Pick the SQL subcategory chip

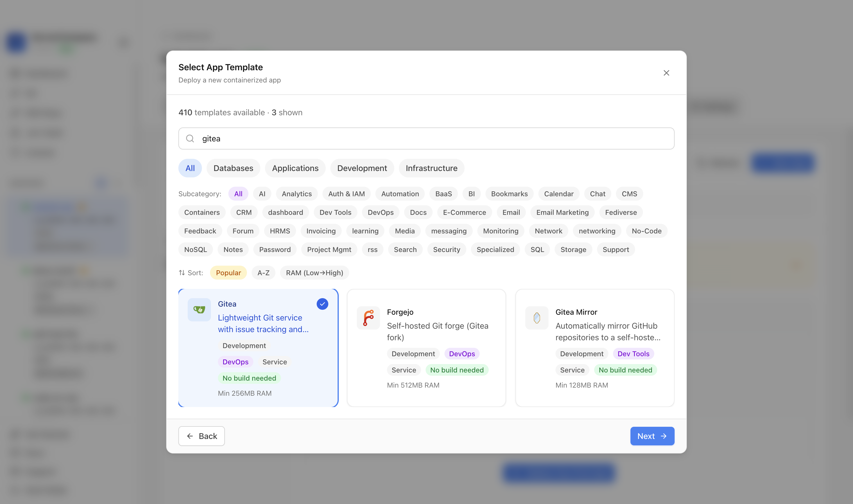537,250
